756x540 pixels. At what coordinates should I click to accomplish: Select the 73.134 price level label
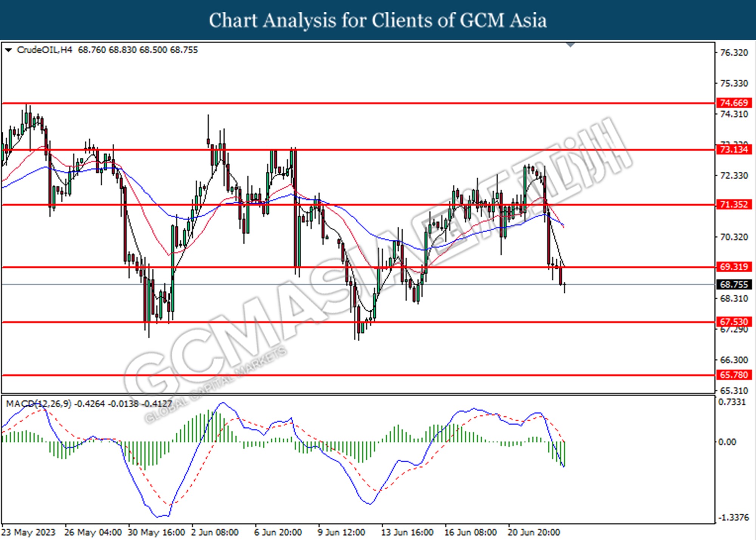click(x=734, y=149)
